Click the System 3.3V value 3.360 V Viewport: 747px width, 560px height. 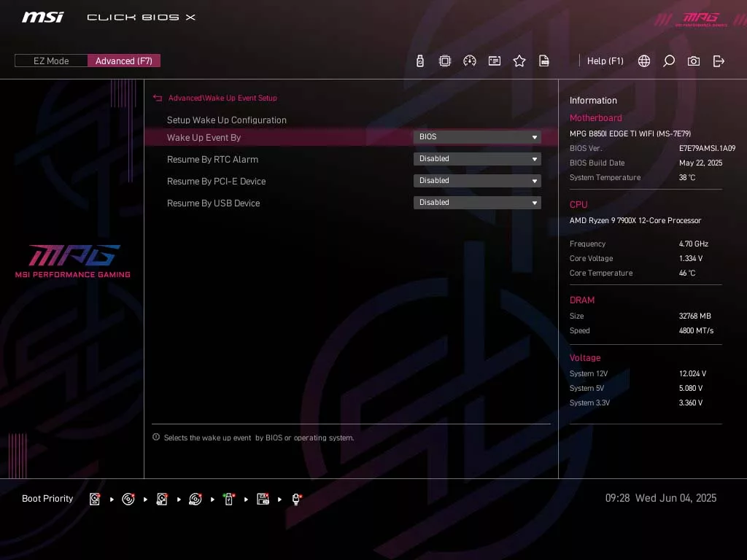[x=691, y=402]
